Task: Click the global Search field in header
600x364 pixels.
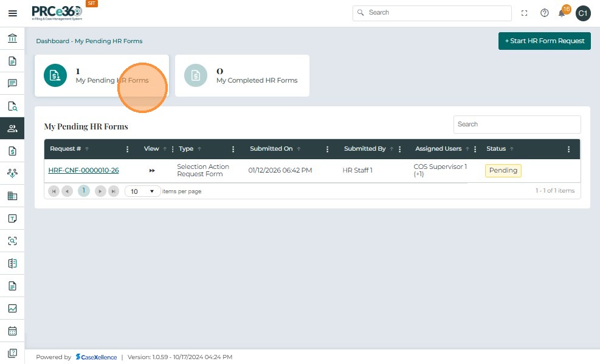Action: point(432,13)
